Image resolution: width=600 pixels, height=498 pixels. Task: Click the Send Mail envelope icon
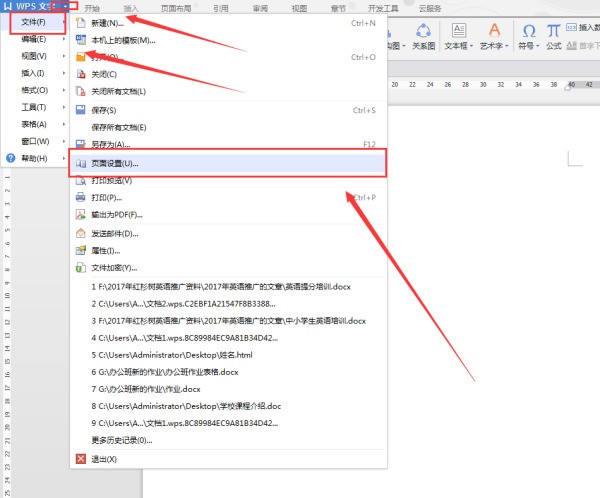[81, 233]
